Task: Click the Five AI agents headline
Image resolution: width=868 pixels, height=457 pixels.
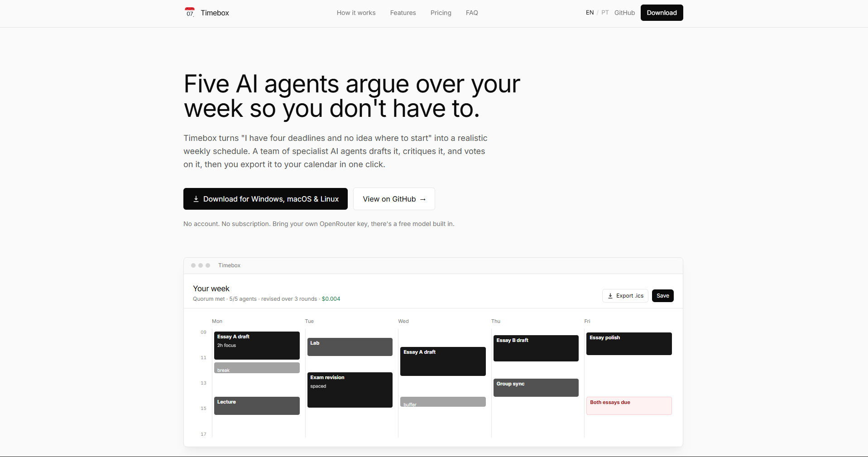Action: (x=352, y=96)
